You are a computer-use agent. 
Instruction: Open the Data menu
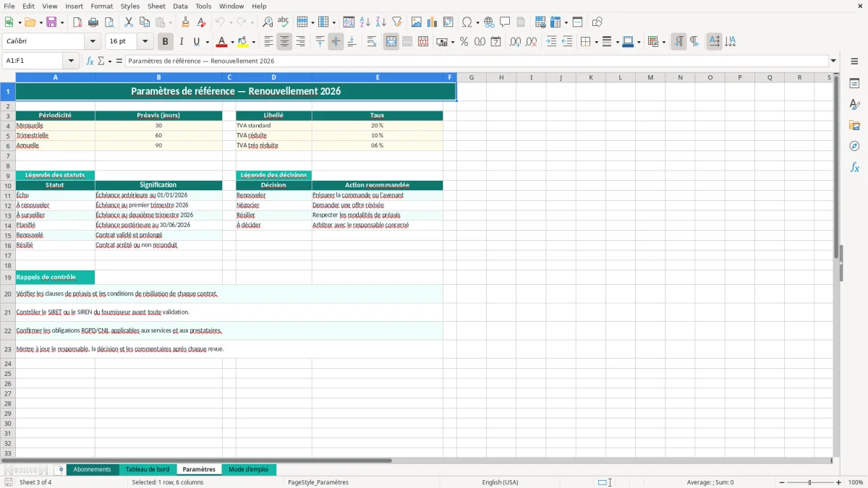click(x=180, y=6)
